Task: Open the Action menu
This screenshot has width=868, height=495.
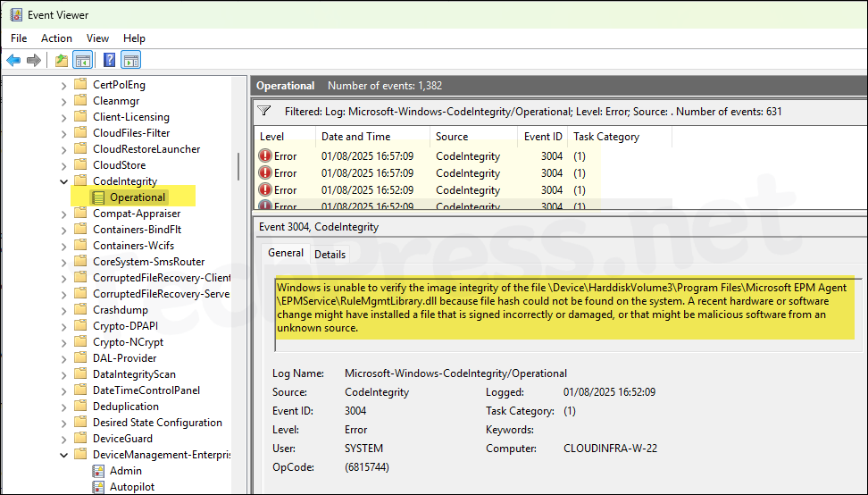Action: pos(56,38)
